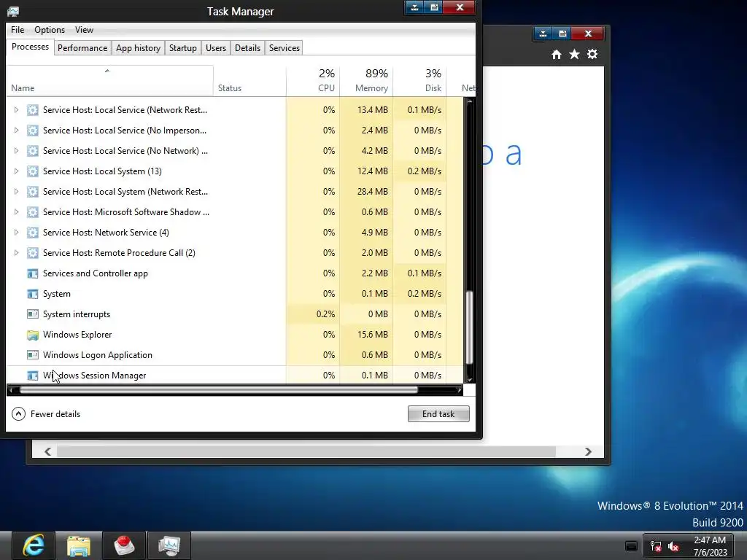This screenshot has height=560, width=747.
Task: Click the left scroll arrow in background window
Action: click(47, 451)
